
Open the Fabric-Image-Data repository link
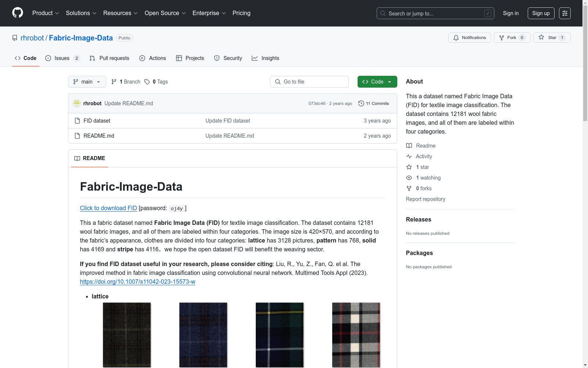tap(81, 38)
